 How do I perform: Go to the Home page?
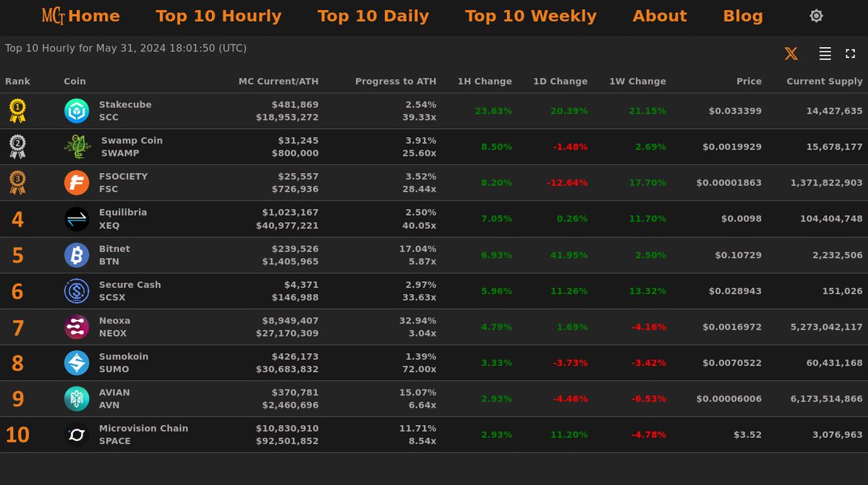pos(94,16)
